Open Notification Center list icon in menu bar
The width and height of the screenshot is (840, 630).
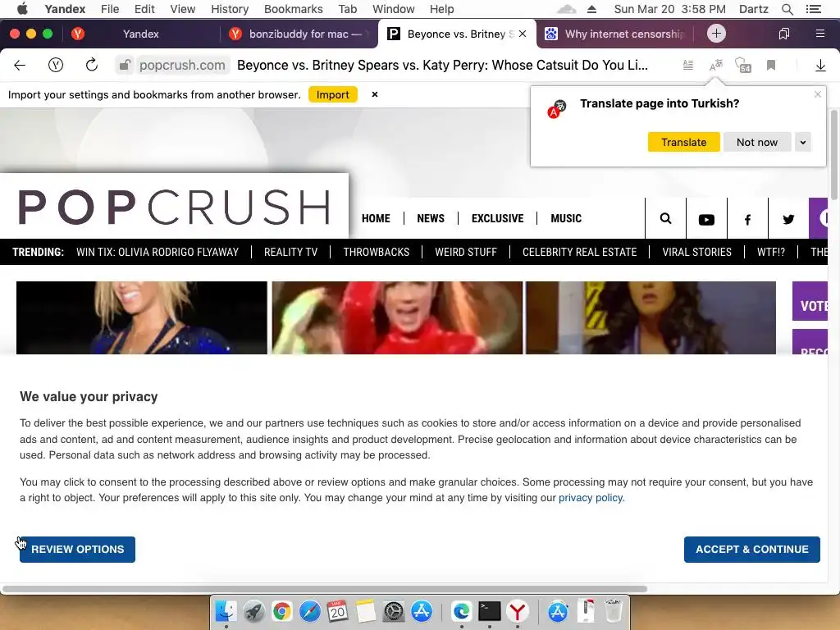813,9
